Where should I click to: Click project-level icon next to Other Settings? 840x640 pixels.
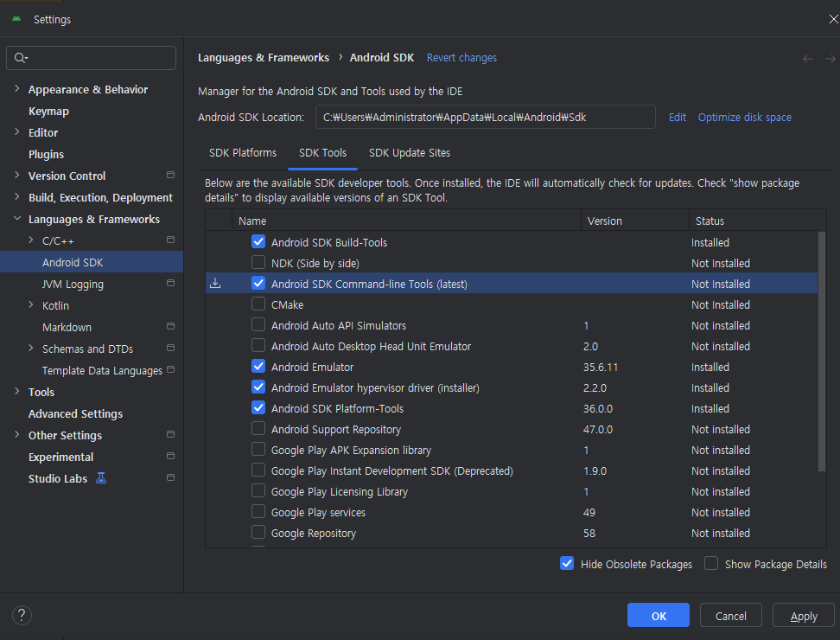(x=170, y=434)
